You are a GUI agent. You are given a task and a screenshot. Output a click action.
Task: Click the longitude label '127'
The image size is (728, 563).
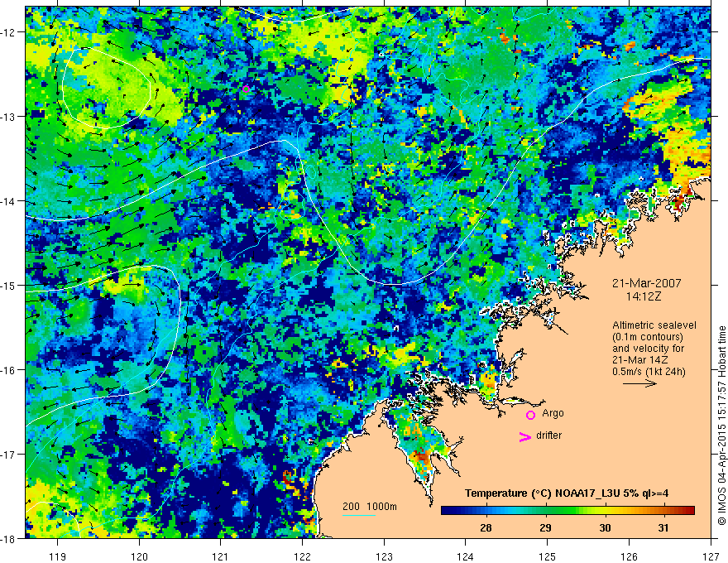point(711,556)
